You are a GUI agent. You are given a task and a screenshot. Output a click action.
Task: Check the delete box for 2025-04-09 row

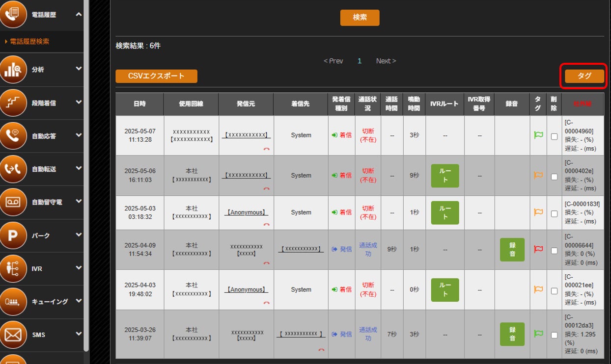pos(554,251)
